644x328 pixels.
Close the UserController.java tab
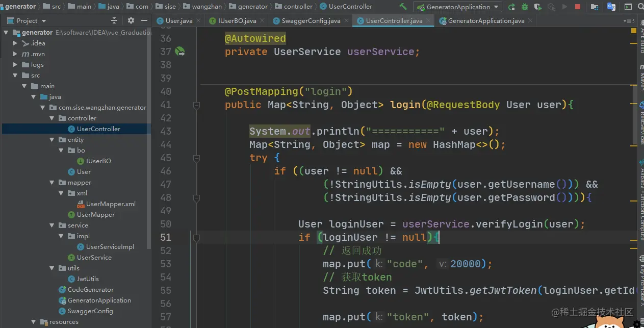point(428,21)
